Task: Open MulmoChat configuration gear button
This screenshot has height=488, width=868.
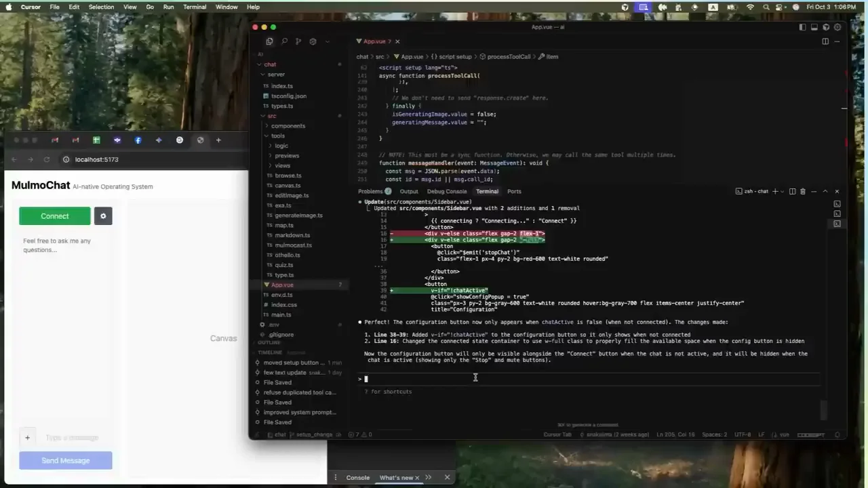Action: coord(103,216)
